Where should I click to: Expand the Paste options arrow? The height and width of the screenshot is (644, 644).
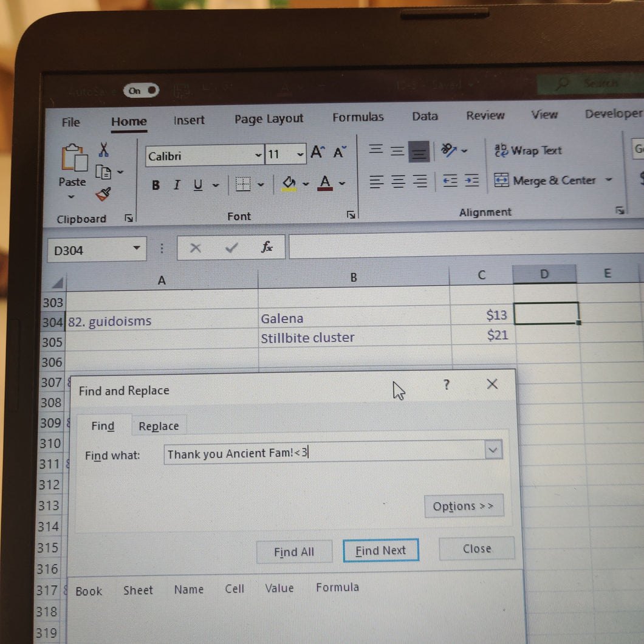click(72, 197)
